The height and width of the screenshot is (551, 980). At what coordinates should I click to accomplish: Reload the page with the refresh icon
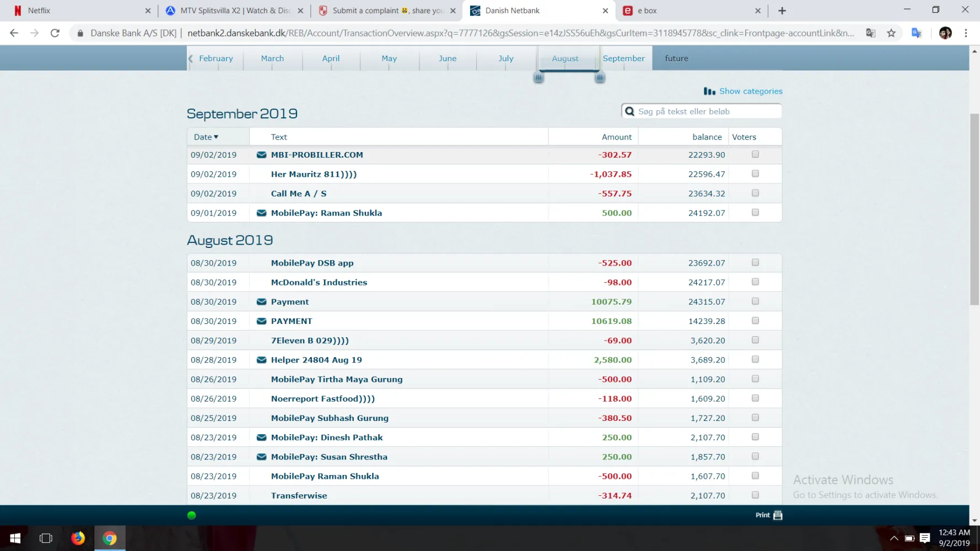pos(55,33)
